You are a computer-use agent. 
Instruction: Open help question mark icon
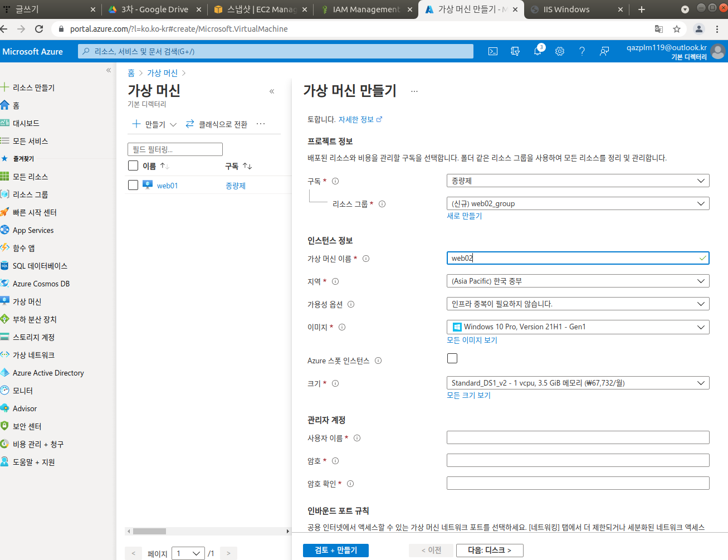[582, 51]
